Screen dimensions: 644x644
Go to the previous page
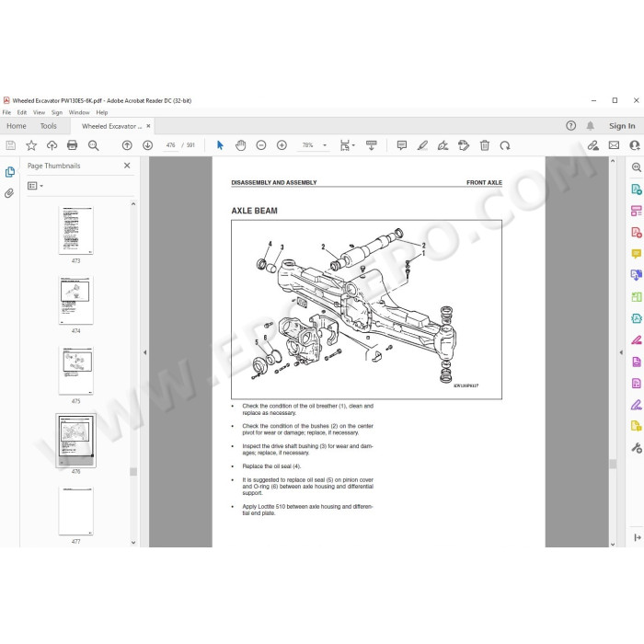[x=127, y=145]
